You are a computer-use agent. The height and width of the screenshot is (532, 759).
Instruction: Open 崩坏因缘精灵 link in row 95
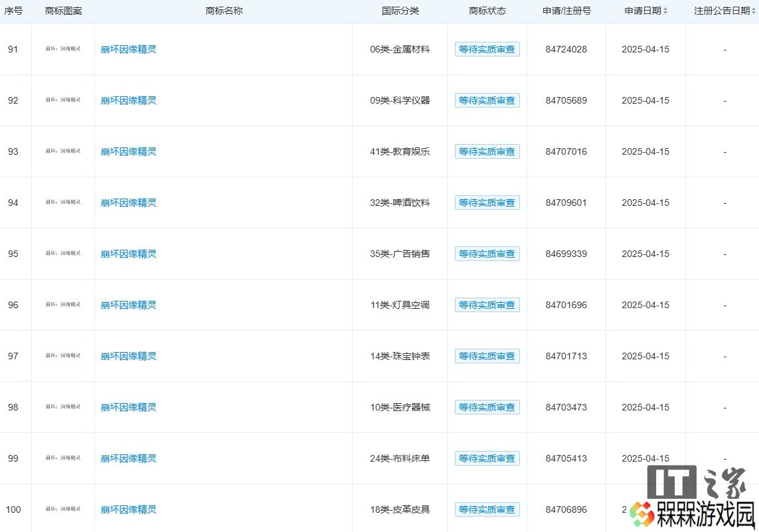[128, 254]
